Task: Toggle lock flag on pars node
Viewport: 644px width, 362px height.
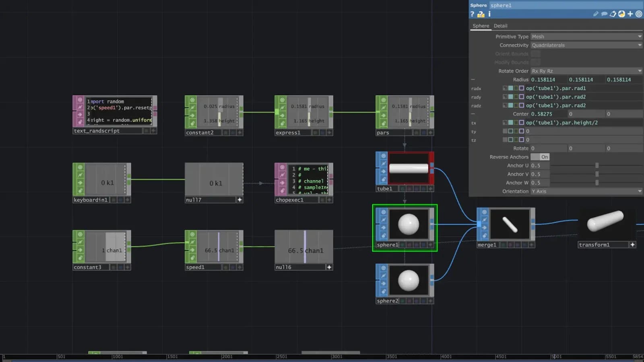Action: coord(383,123)
